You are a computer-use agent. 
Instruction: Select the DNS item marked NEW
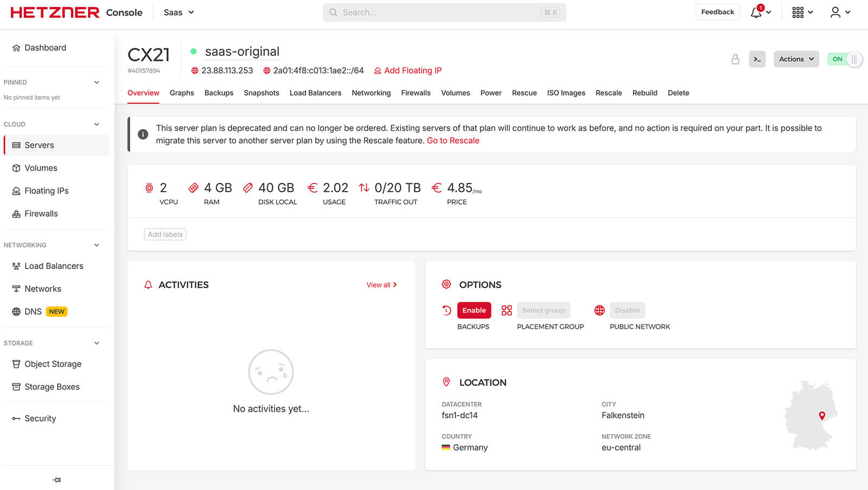[34, 311]
